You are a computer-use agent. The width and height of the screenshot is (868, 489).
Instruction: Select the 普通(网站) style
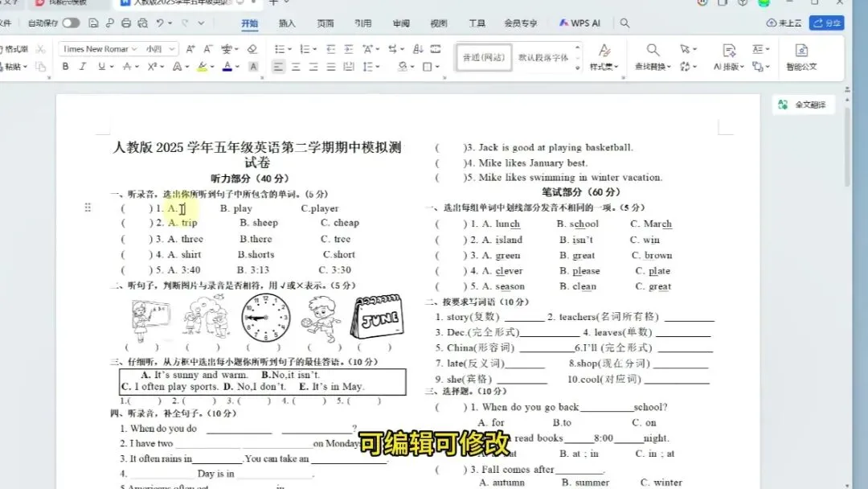click(484, 58)
